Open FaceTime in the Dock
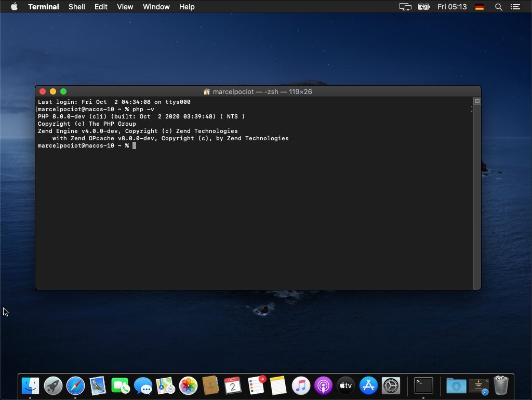The width and height of the screenshot is (532, 400). pyautogui.click(x=120, y=386)
